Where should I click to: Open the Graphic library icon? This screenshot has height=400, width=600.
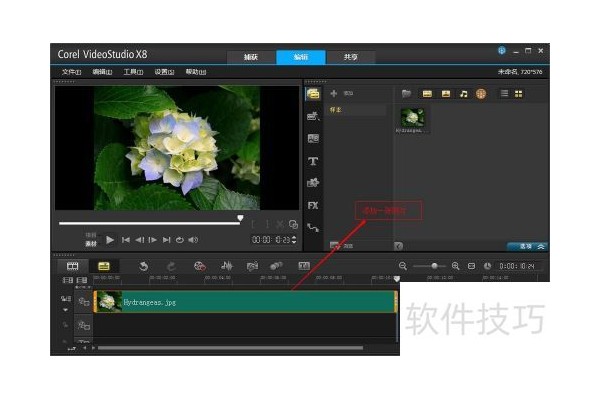coord(313,183)
